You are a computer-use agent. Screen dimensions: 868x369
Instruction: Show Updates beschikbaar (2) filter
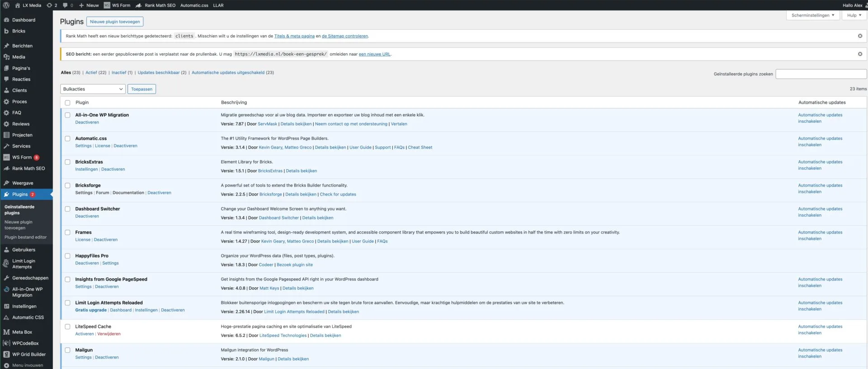(162, 73)
